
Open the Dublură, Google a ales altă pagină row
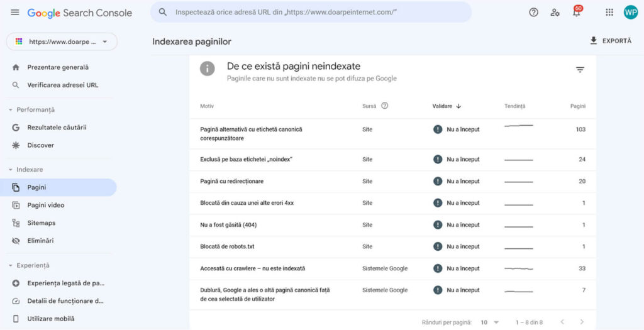click(392, 295)
